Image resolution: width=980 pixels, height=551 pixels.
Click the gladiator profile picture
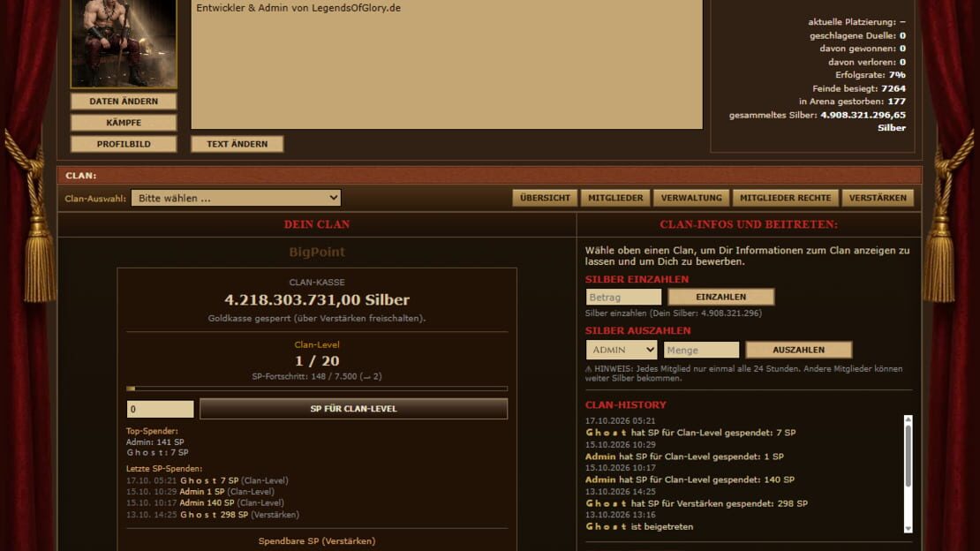(x=124, y=42)
